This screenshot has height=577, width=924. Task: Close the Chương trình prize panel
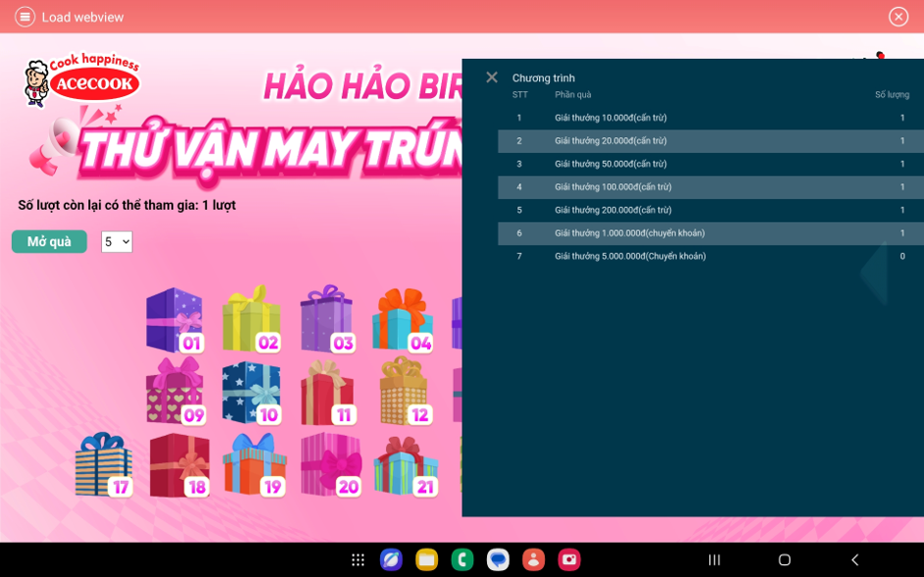point(492,77)
